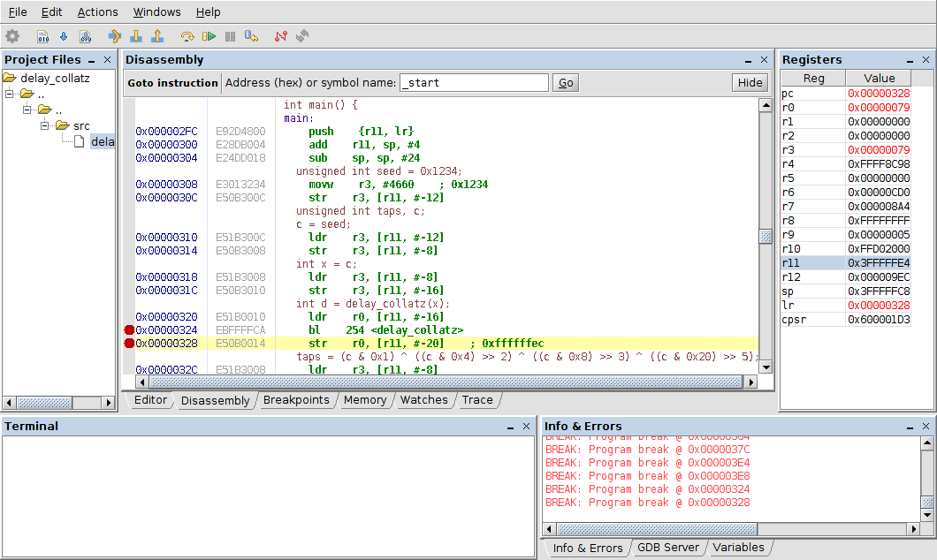The height and width of the screenshot is (560, 937).
Task: Switch to the Memory tab
Action: pos(364,400)
